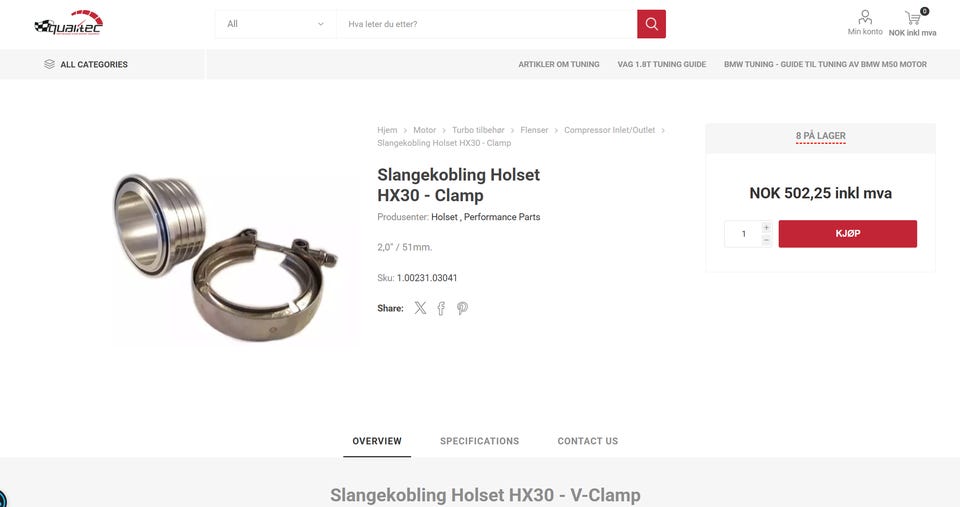
Task: Open VAG 1.8T Tuning Guide link
Action: (x=662, y=64)
